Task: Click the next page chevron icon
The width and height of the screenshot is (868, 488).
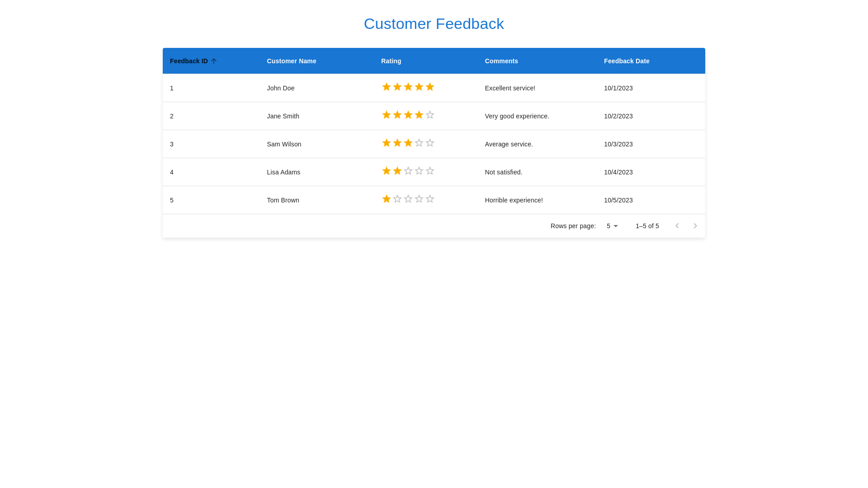Action: (695, 226)
